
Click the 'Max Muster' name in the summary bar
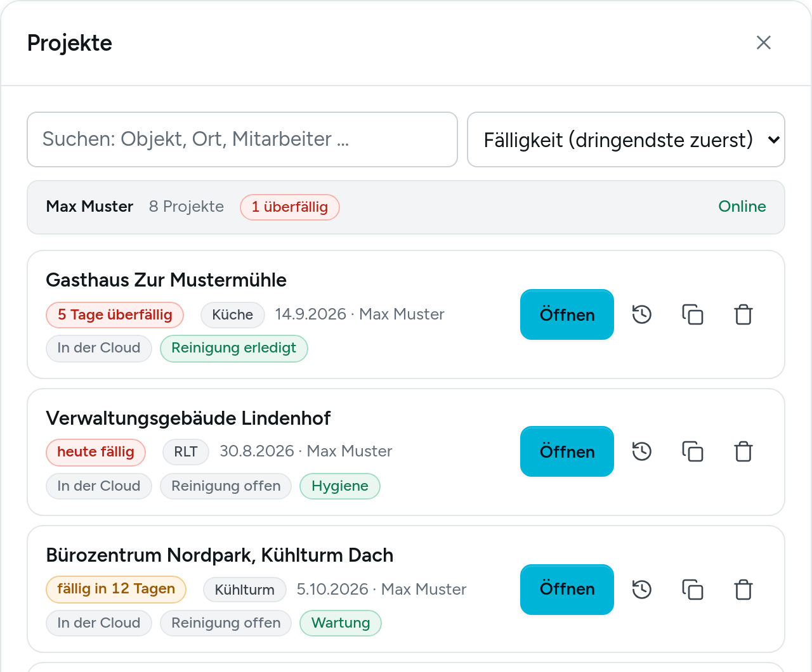[x=90, y=207]
